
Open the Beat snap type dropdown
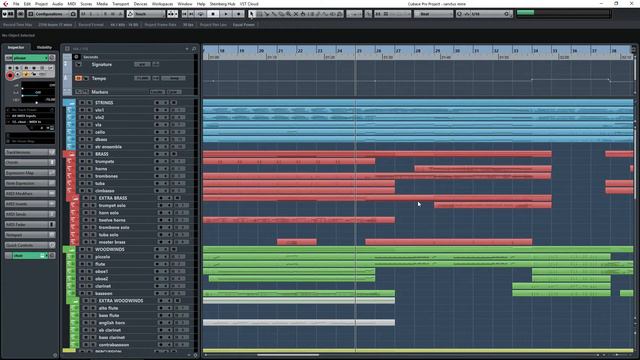point(433,14)
